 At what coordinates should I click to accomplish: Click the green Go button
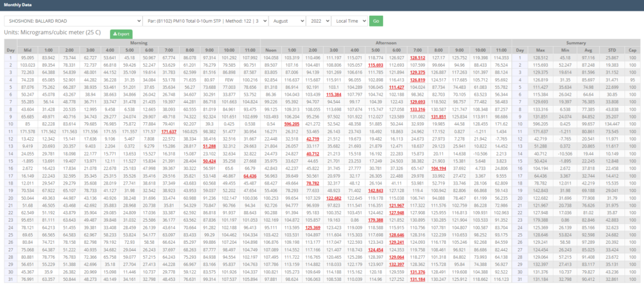376,21
